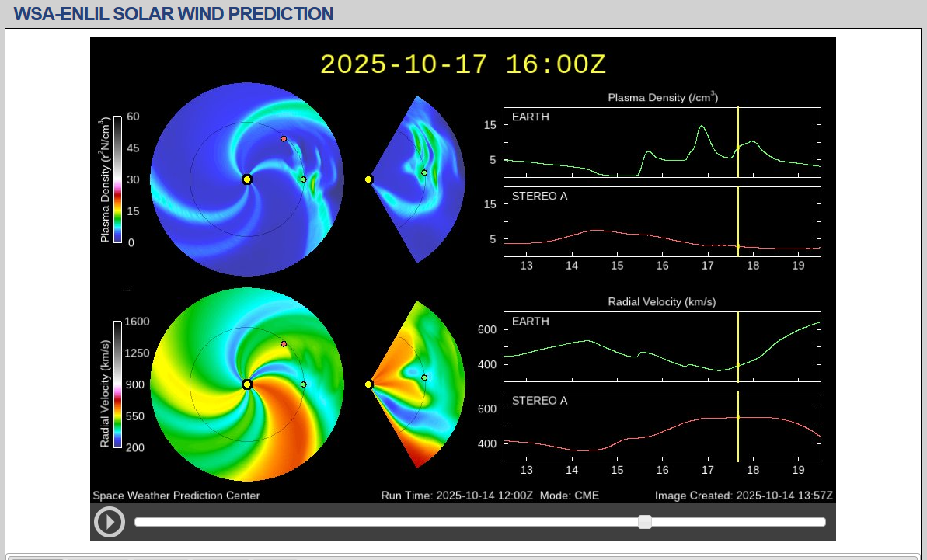Select STEREO A marker in radial velocity disk
This screenshot has height=560, width=927.
[284, 343]
